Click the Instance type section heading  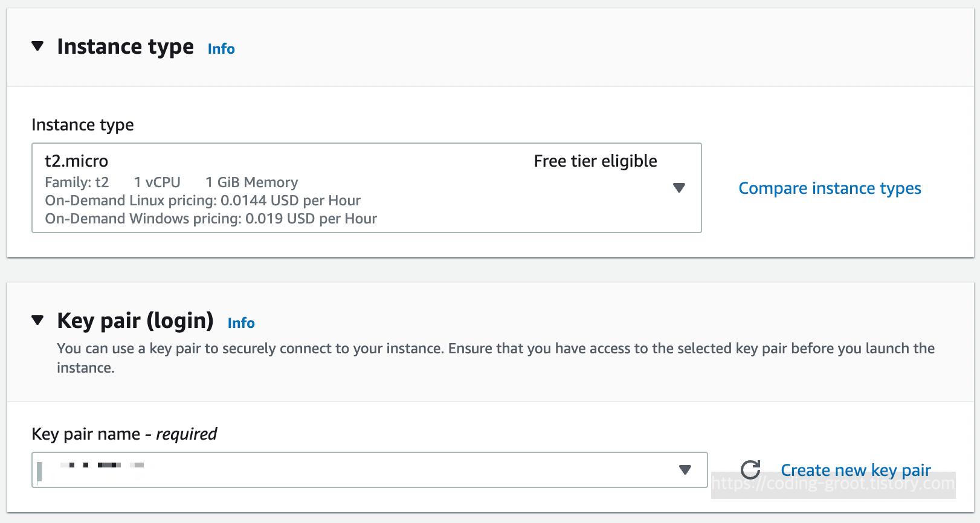[x=126, y=47]
